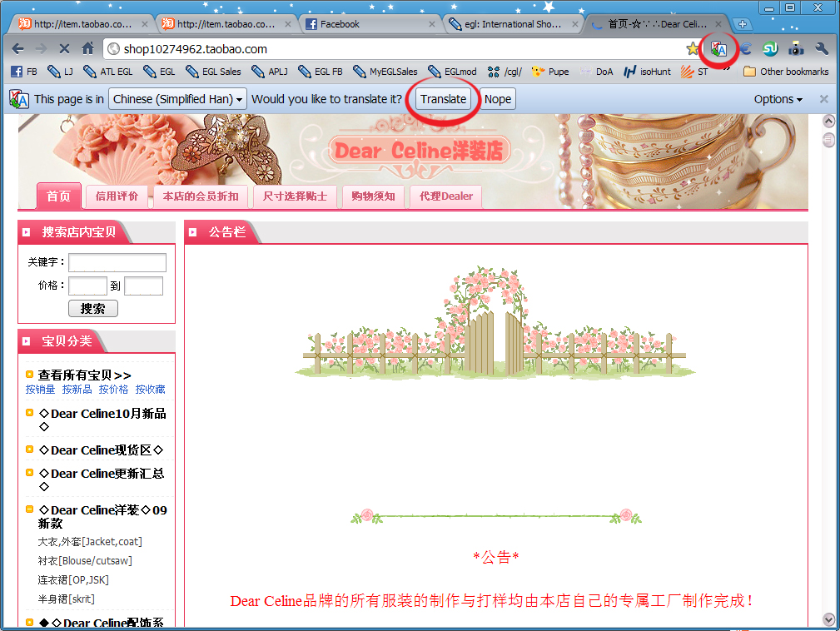840x631 pixels.
Task: Click the 按新品 sort link
Action: pyautogui.click(x=77, y=390)
